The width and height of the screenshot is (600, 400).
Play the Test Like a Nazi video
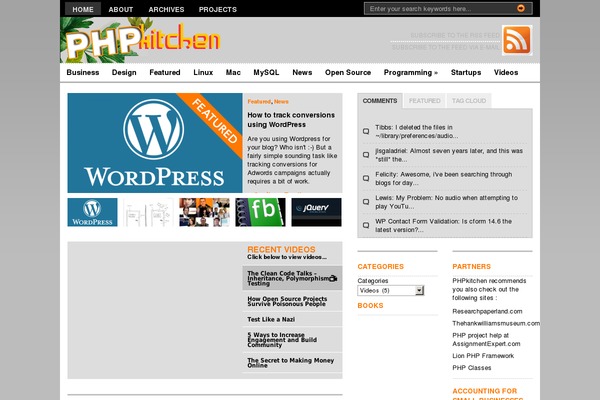[271, 319]
